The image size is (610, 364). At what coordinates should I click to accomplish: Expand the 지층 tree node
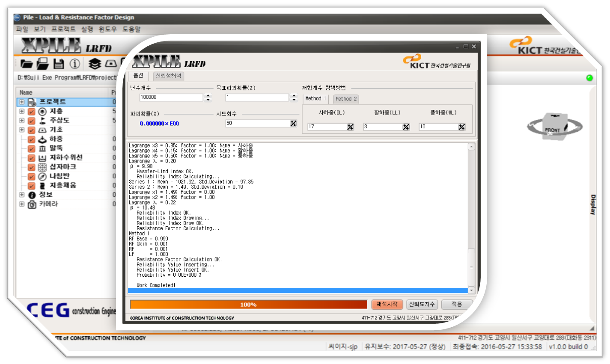point(22,111)
